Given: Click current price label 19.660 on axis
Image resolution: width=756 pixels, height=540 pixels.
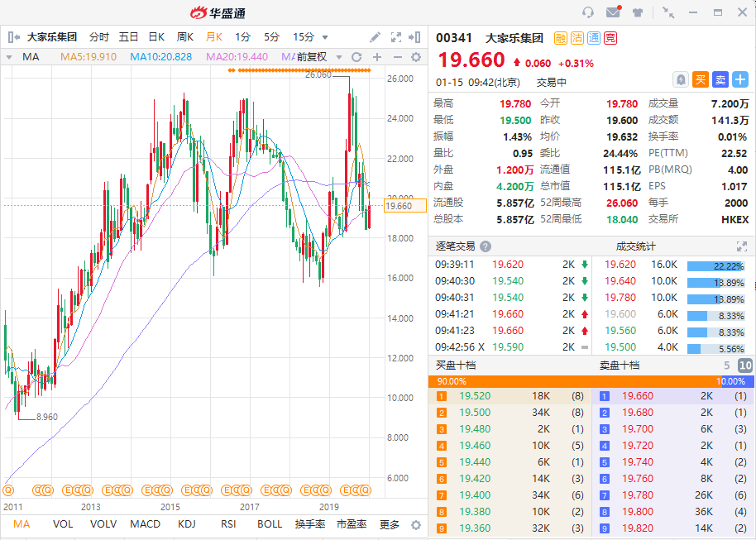Looking at the screenshot, I should (x=405, y=206).
